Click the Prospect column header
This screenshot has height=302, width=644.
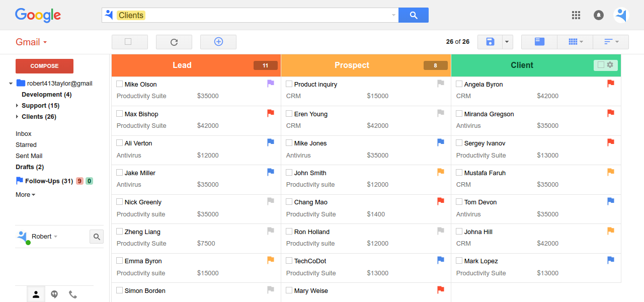click(366, 65)
